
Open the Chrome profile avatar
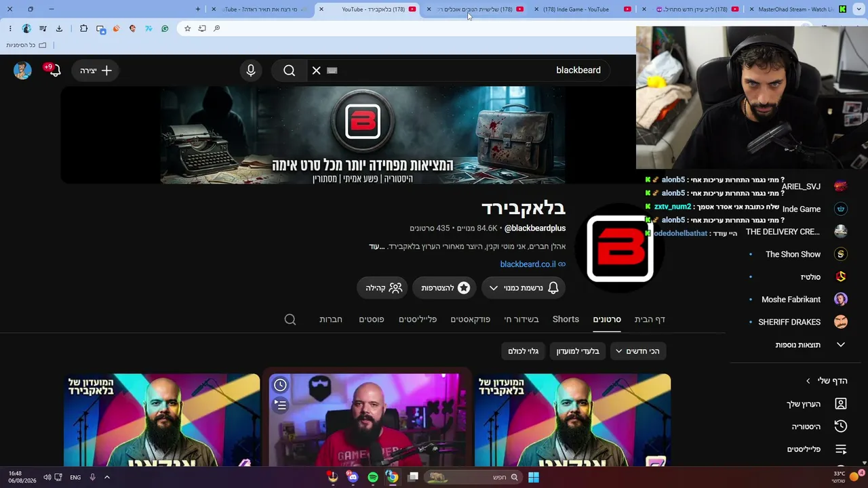(26, 28)
